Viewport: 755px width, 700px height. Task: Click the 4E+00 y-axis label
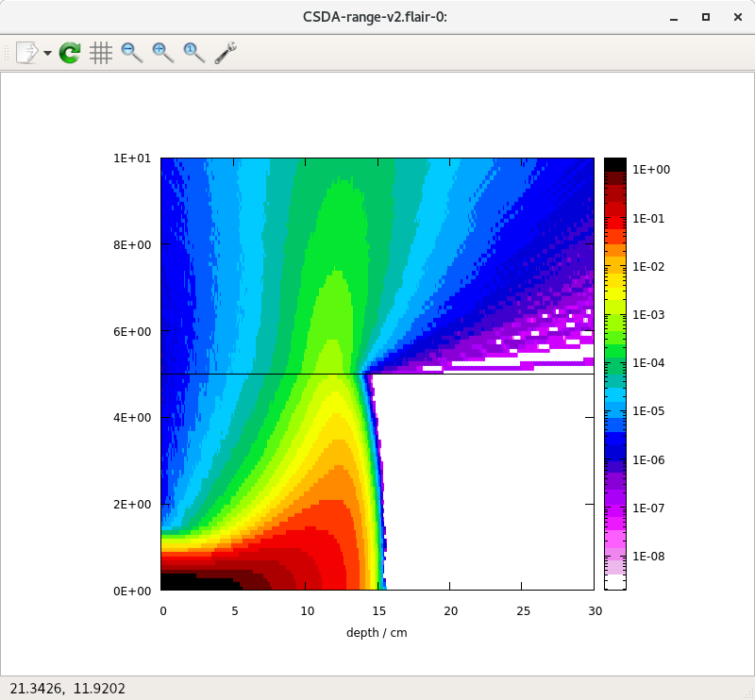tap(132, 417)
